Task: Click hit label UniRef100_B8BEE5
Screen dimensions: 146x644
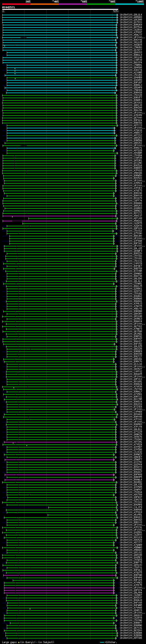Action: [131, 168]
